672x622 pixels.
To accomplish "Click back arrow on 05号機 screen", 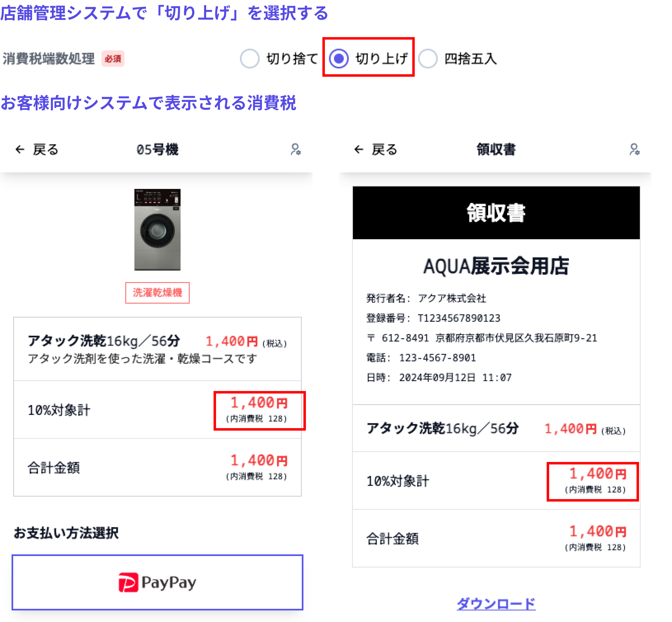I will click(x=20, y=150).
